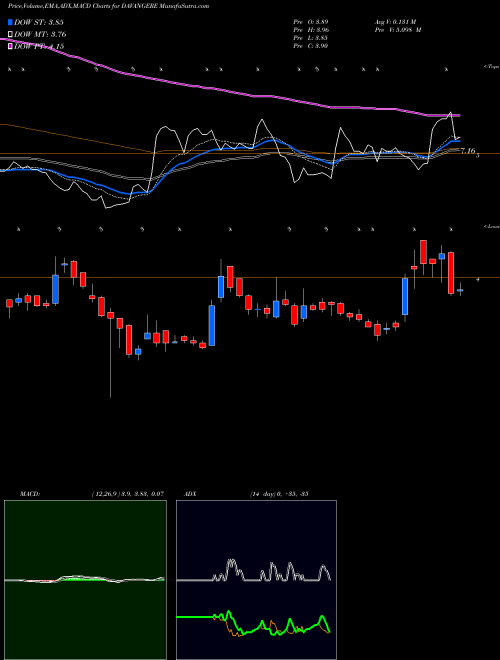Click the '<Tops' marker label

491,67
